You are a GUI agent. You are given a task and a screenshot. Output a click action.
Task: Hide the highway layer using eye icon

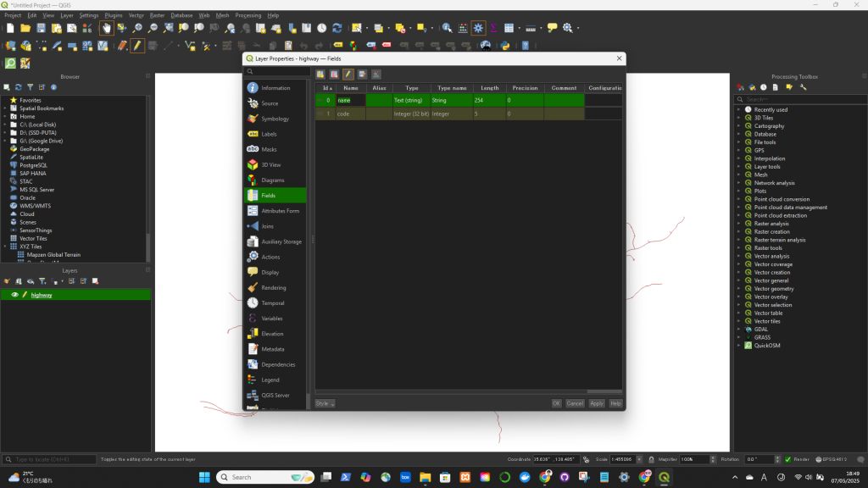tap(14, 295)
